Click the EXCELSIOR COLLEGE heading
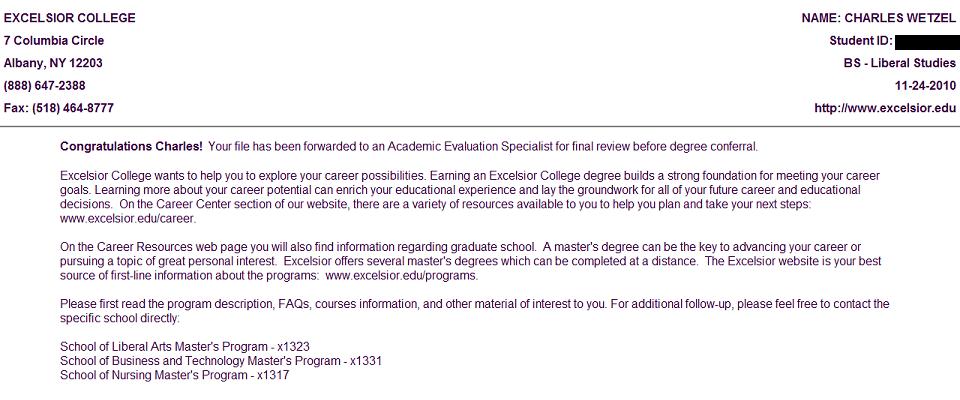 (70, 19)
